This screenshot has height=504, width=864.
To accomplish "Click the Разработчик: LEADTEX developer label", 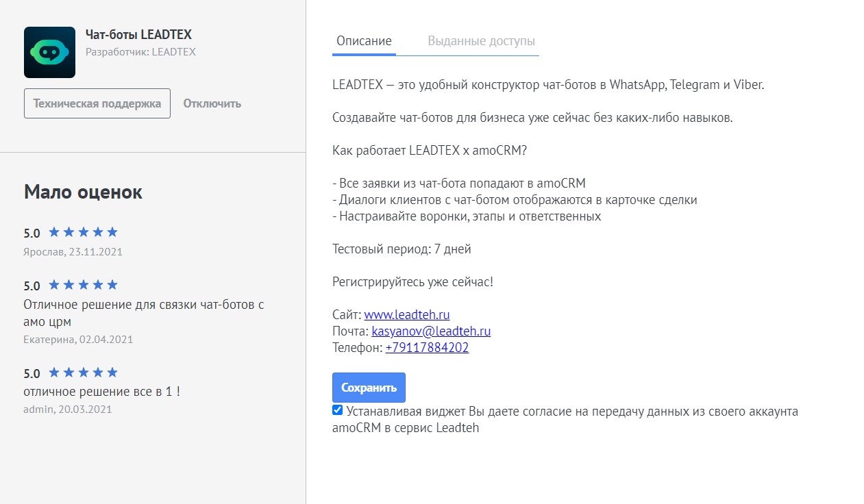I will [140, 52].
